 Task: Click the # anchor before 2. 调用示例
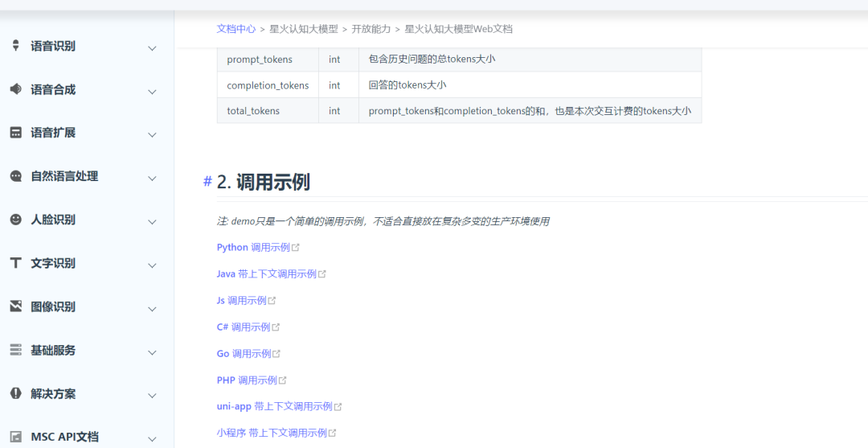click(x=207, y=182)
